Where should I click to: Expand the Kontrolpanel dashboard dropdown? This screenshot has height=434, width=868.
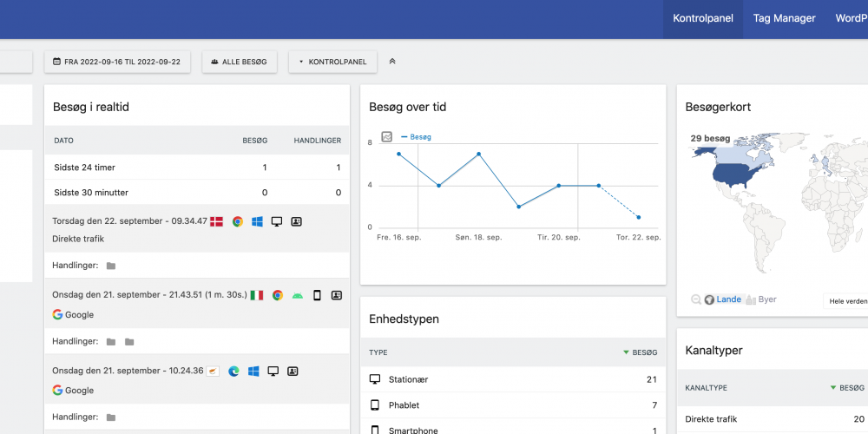(x=332, y=62)
